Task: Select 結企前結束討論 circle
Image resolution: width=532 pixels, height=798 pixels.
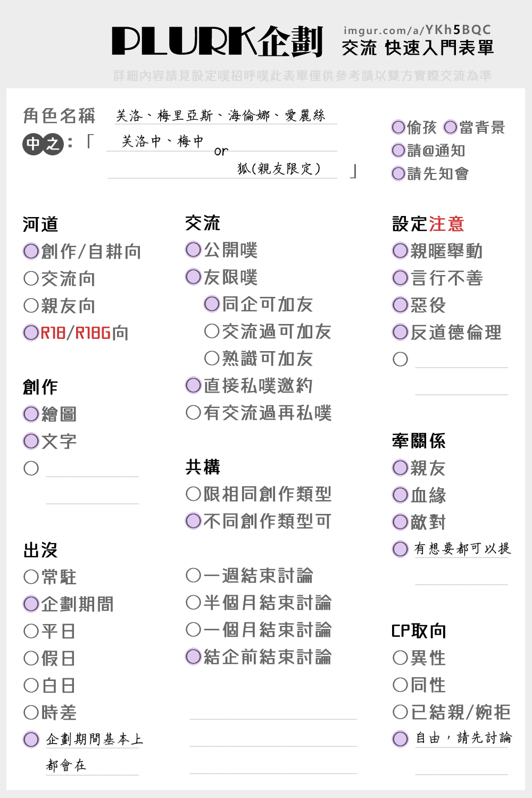Action: pyautogui.click(x=194, y=656)
